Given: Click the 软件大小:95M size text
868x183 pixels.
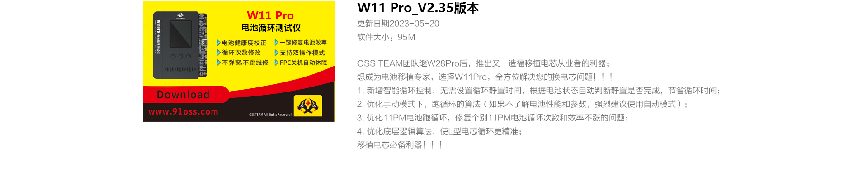Looking at the screenshot, I should pyautogui.click(x=386, y=37).
